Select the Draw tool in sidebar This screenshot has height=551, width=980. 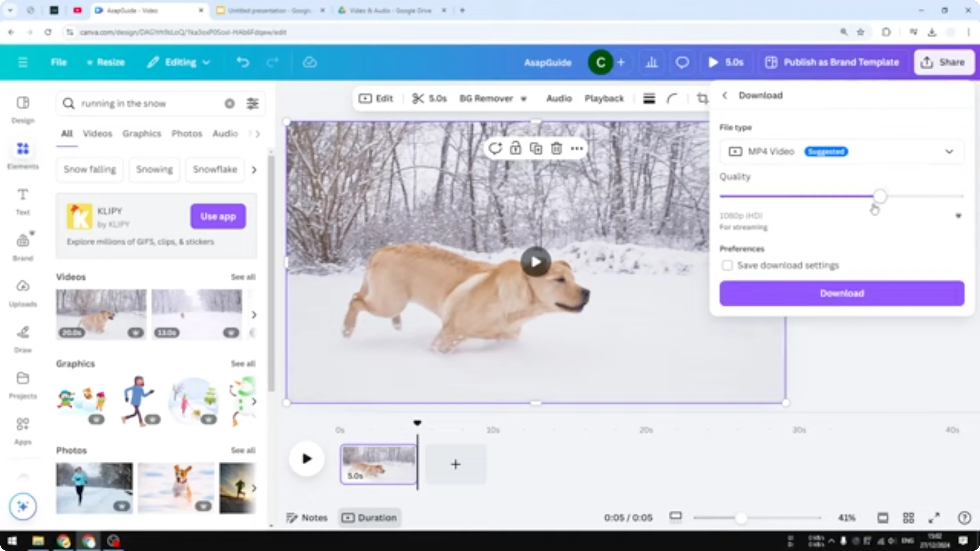[x=23, y=336]
